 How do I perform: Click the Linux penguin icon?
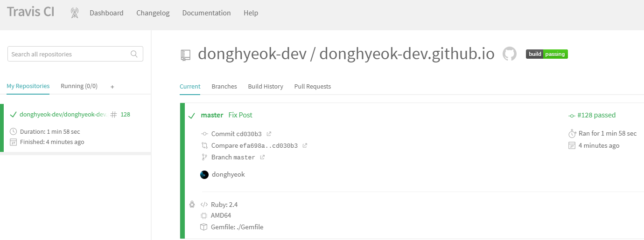tap(192, 204)
